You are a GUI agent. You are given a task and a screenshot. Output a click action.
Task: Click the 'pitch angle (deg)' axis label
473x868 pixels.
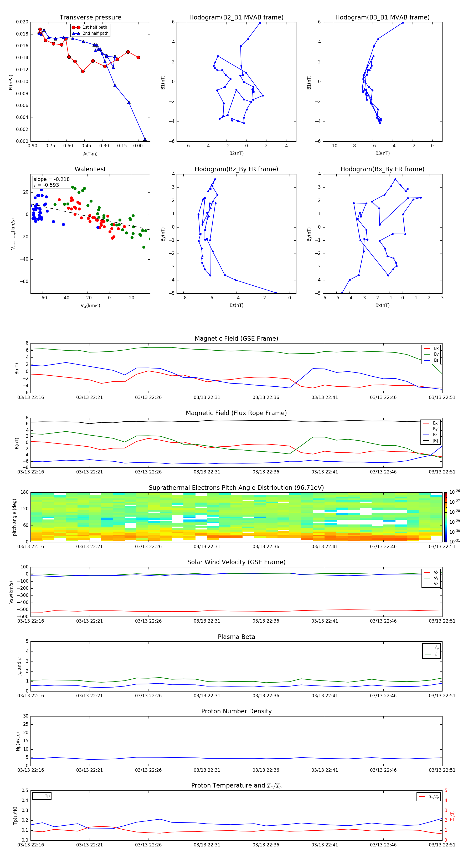(14, 517)
